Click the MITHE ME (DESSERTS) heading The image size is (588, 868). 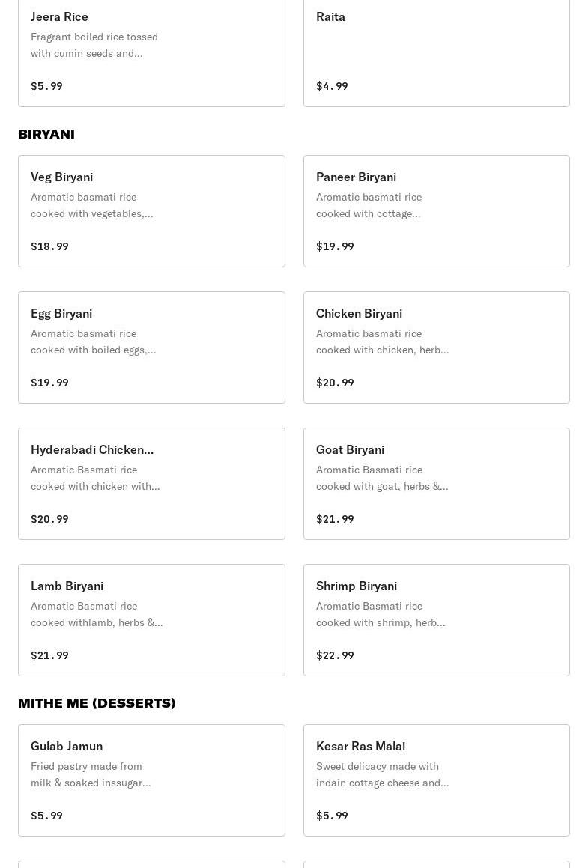(x=97, y=703)
